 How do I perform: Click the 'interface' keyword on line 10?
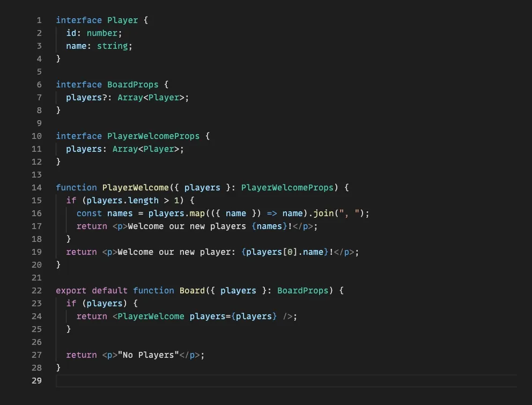(79, 136)
